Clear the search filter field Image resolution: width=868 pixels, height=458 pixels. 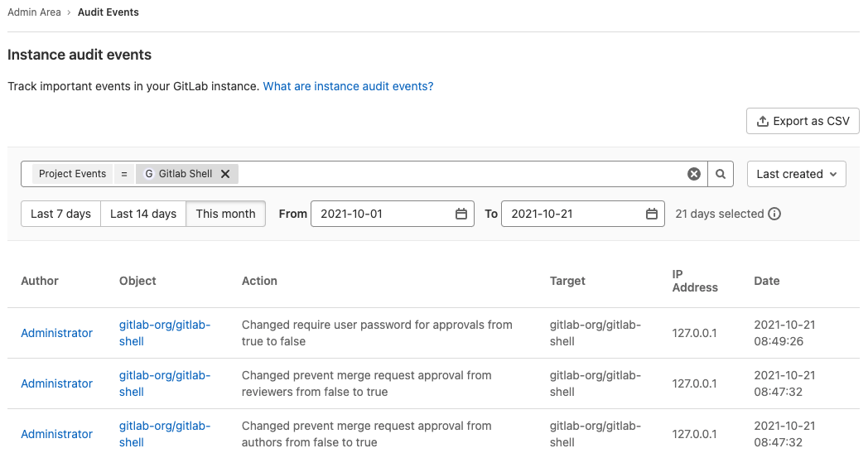tap(694, 174)
